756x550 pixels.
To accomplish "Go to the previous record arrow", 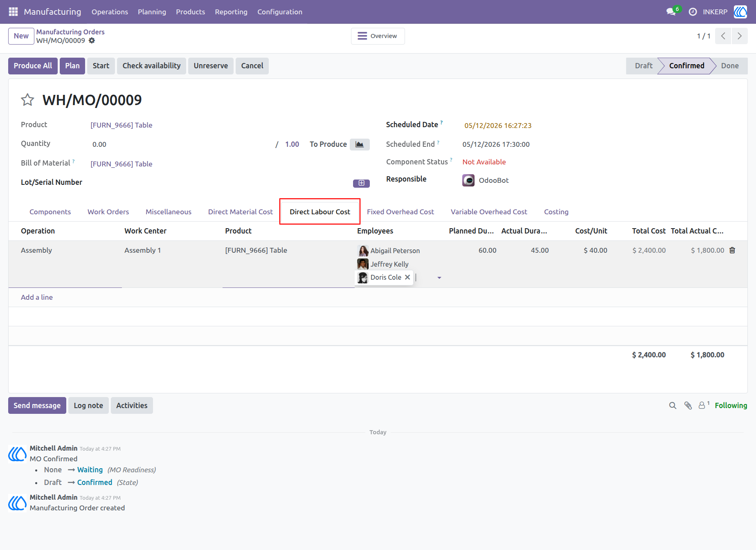I will click(723, 36).
